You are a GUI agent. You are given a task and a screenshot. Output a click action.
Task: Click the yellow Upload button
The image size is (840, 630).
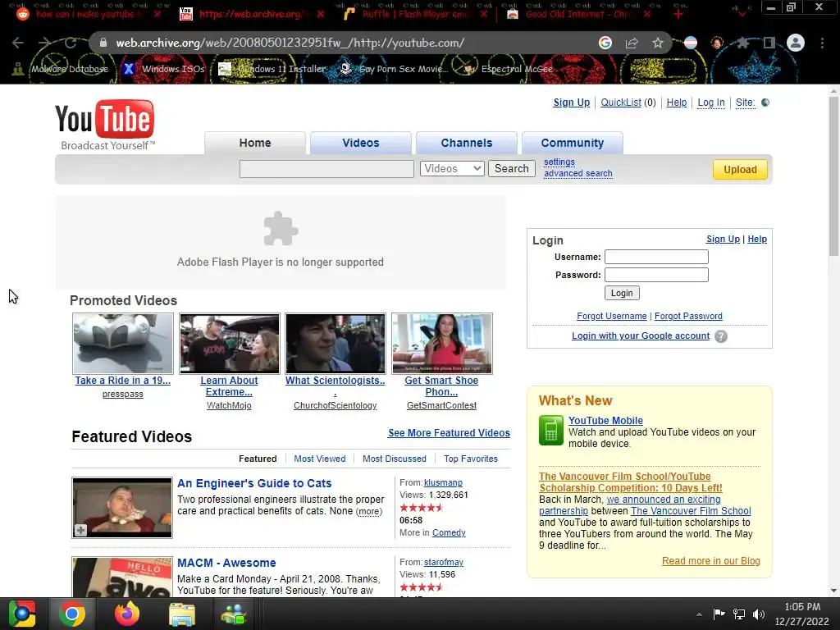pyautogui.click(x=740, y=170)
